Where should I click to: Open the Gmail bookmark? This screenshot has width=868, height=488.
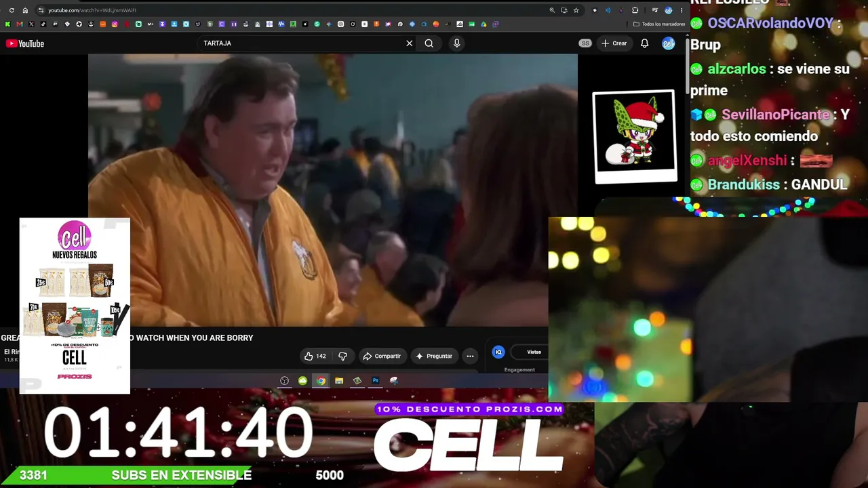(x=19, y=24)
